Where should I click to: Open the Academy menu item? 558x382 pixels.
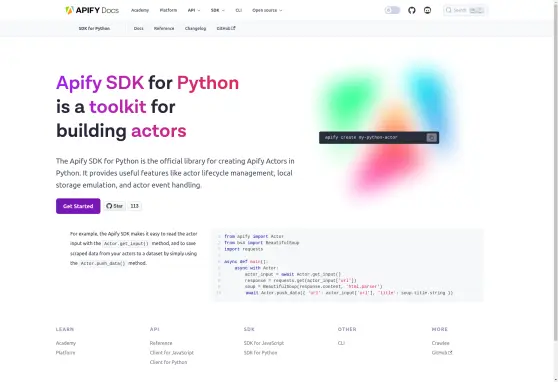click(x=140, y=10)
